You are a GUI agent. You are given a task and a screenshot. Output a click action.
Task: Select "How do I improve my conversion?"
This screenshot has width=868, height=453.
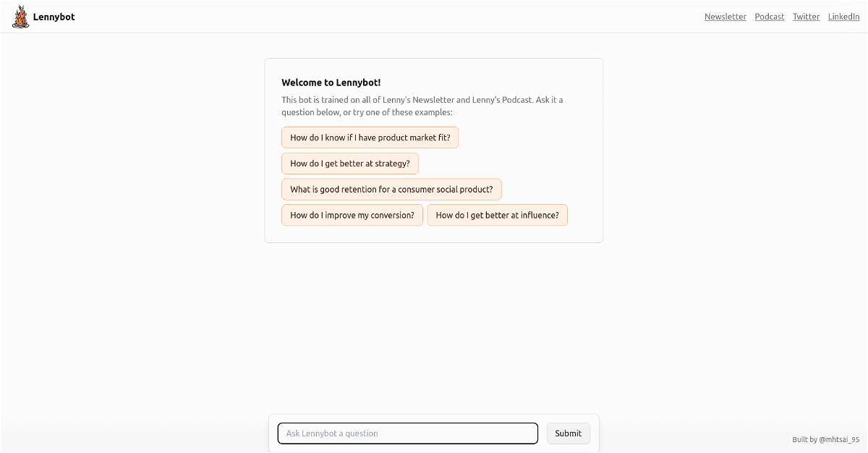click(352, 215)
